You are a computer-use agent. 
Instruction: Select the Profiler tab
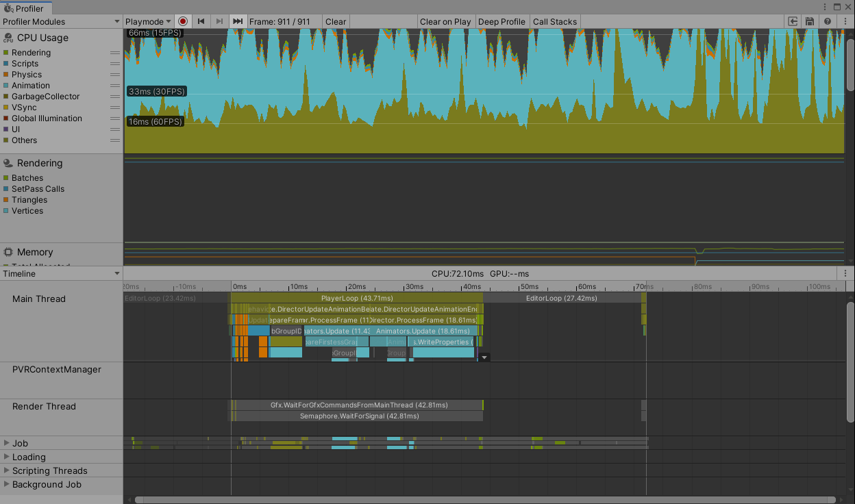click(25, 8)
